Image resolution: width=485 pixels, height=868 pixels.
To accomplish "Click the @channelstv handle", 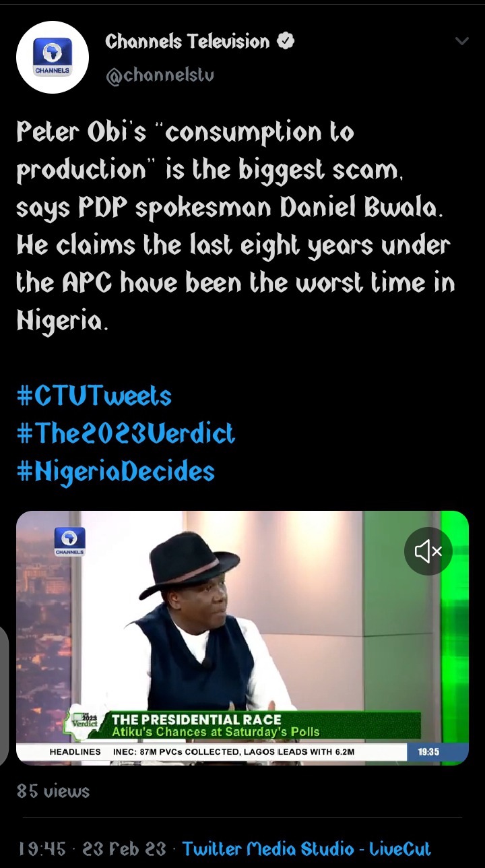I will pos(160,75).
